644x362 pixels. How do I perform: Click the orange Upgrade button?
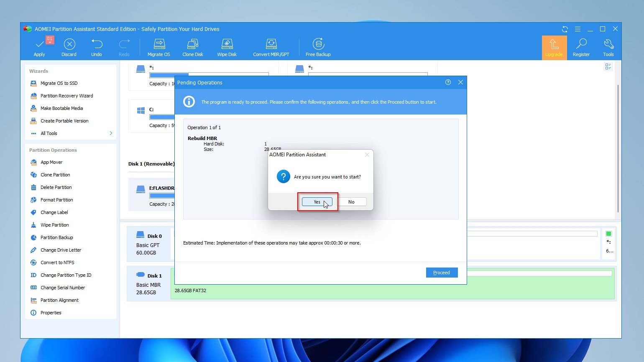pos(554,48)
